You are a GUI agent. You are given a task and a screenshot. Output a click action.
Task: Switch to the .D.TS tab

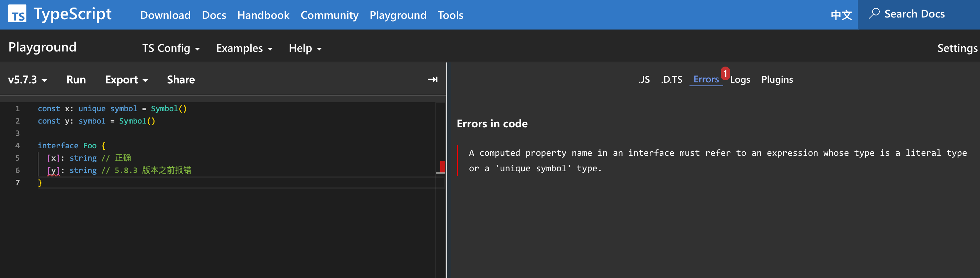tap(671, 80)
